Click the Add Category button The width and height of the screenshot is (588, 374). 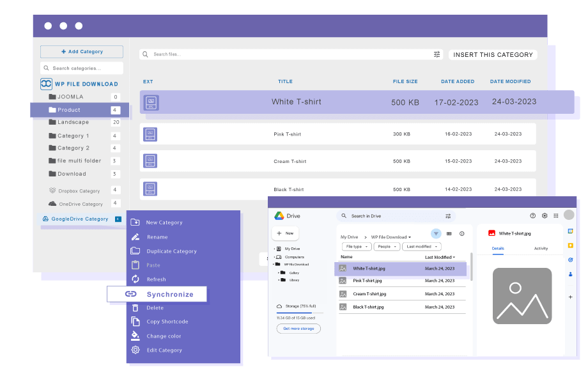click(82, 52)
